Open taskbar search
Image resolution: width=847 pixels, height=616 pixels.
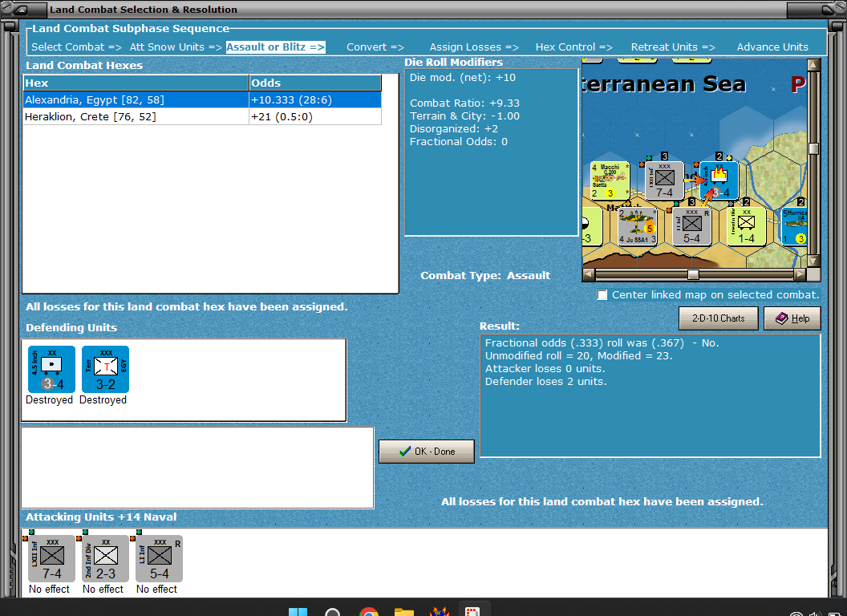[333, 612]
